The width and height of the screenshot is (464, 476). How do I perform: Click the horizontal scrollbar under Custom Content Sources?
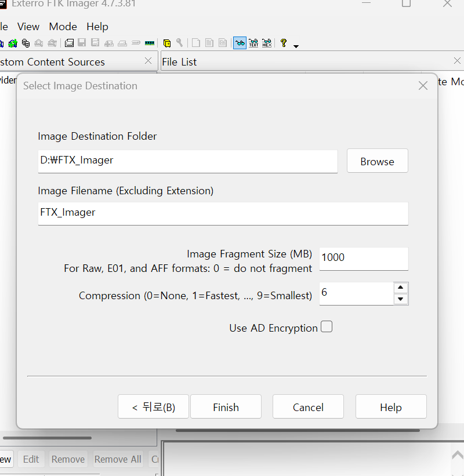click(47, 438)
